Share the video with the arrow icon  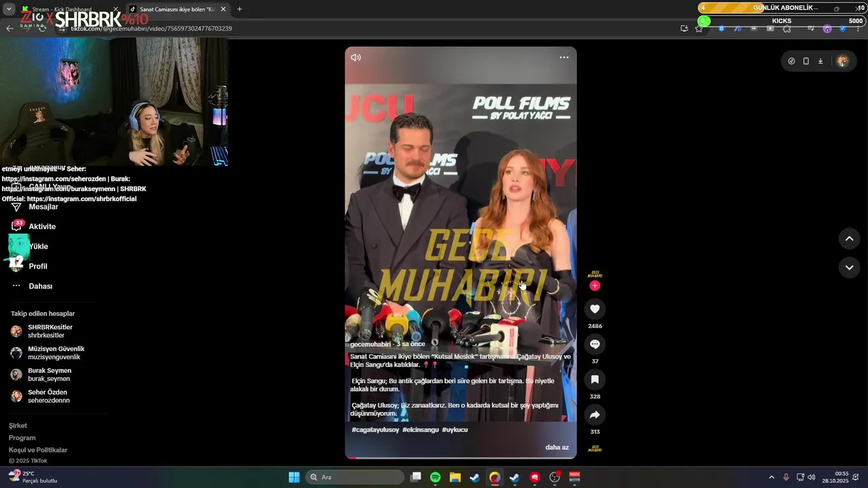(595, 415)
